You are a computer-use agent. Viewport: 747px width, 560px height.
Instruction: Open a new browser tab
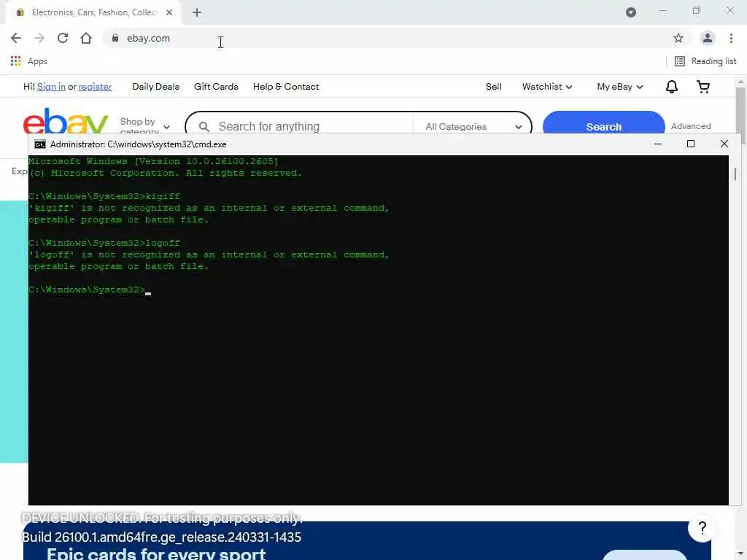point(197,12)
